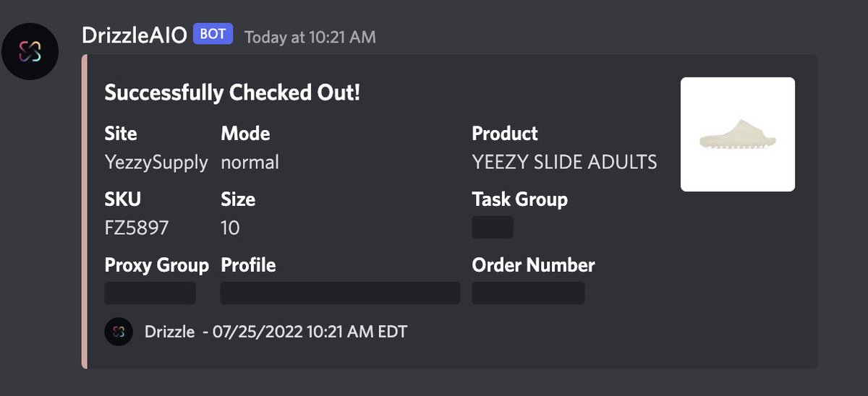
Task: Select the YezzySupply site value
Action: [156, 163]
